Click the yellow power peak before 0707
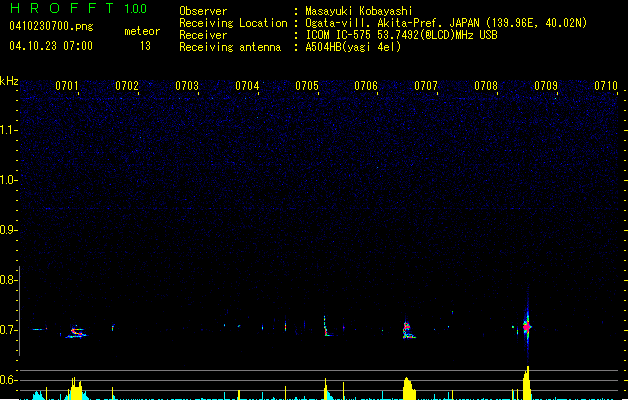 (409, 388)
